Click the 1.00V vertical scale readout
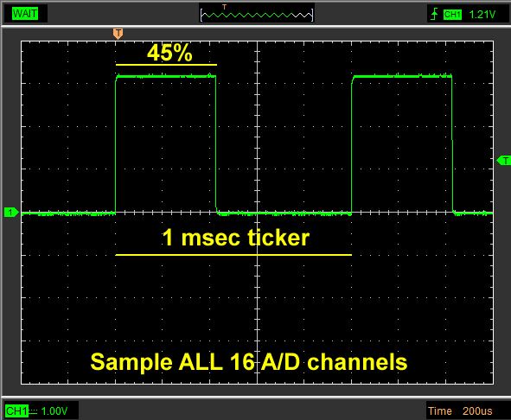Viewport: 511px width, 420px height. point(54,410)
